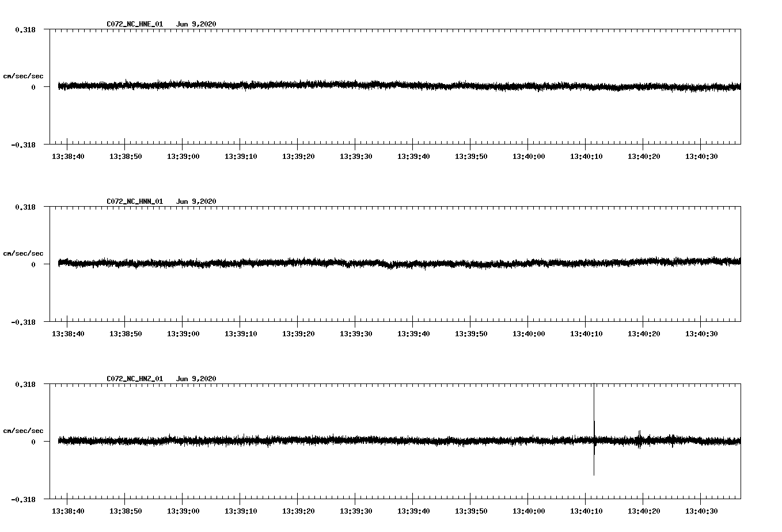Select the 13:40:10 time label under HNZ plot
Viewport: 782px width, 532px height.
click(586, 511)
